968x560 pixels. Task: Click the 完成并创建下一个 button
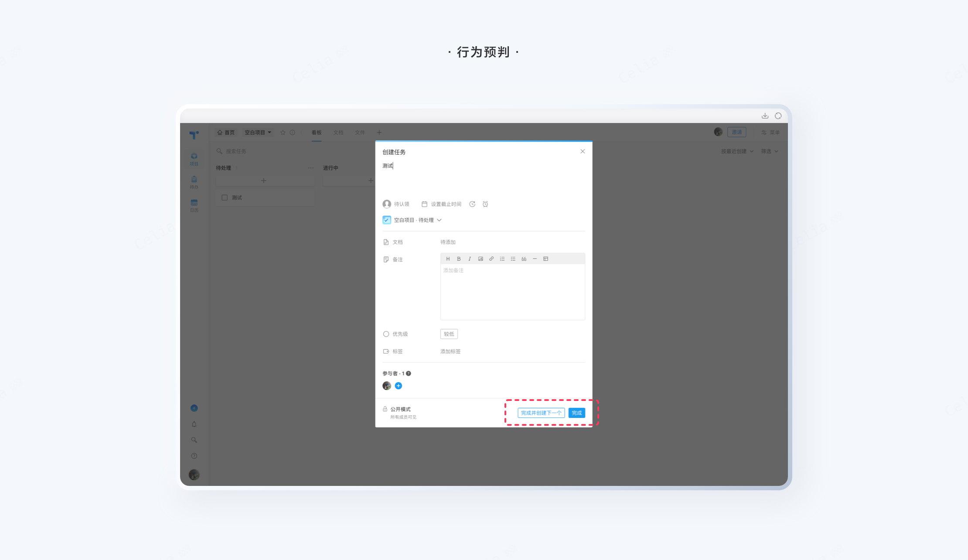(541, 413)
